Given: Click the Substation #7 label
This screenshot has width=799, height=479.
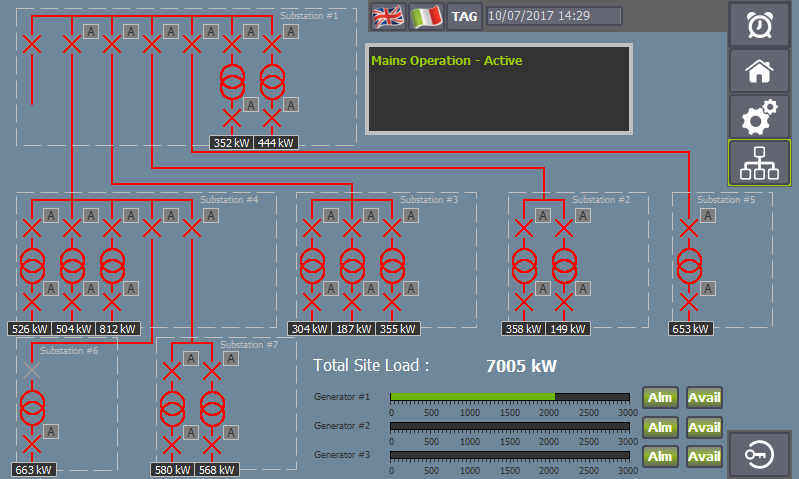Looking at the screenshot, I should coord(249,344).
